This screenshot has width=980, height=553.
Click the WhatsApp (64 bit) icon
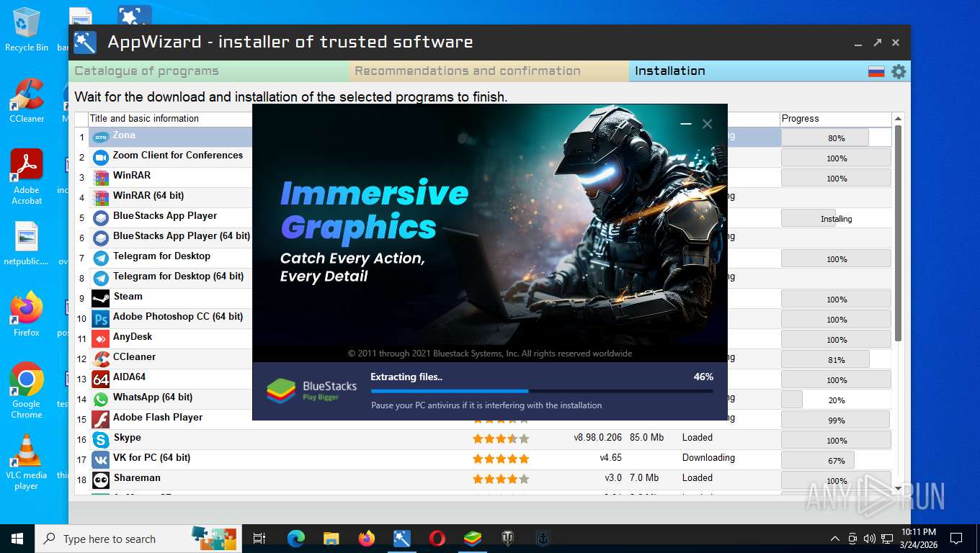pos(100,399)
